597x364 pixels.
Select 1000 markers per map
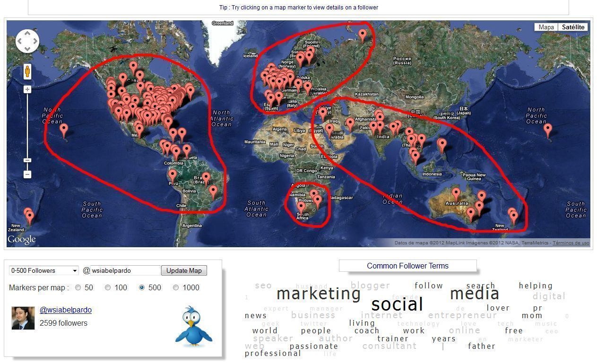point(176,287)
